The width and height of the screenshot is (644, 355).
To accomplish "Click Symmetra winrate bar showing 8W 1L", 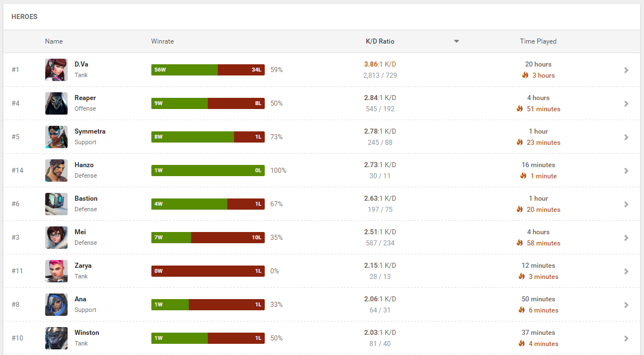I will coord(208,137).
